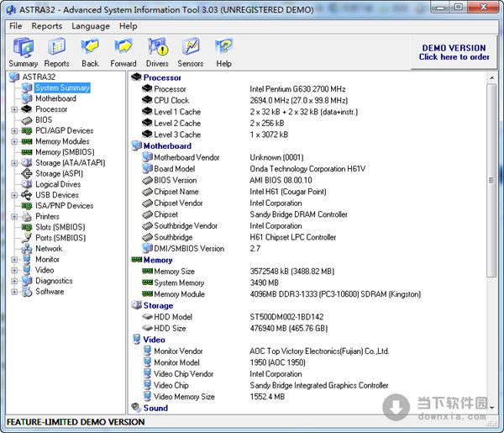
Task: Expand the Diagnostics tree node
Action: 14,281
